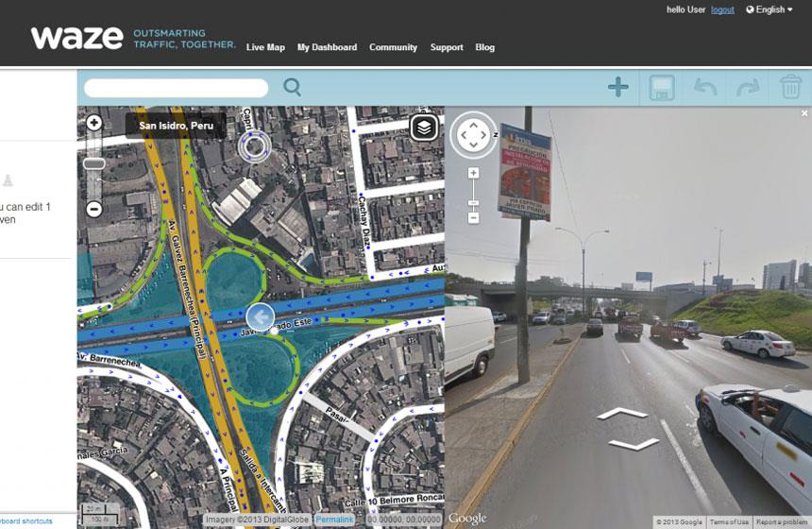Click street view zoom in button
Image resolution: width=812 pixels, height=529 pixels.
point(474,173)
